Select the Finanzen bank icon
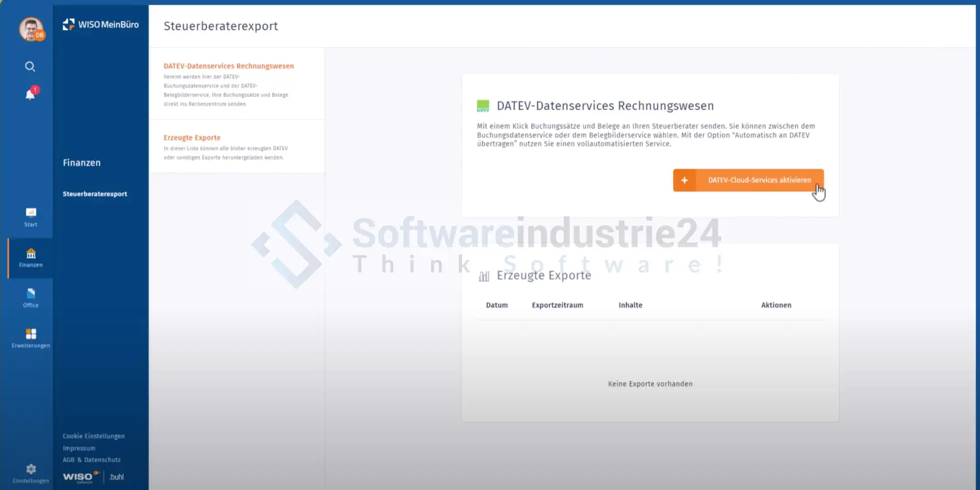 pos(31,257)
